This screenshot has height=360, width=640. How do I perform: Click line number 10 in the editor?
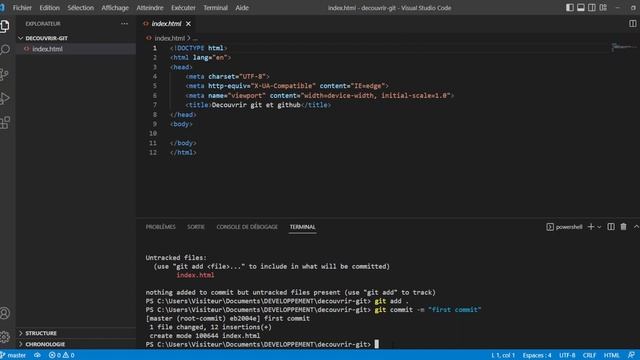click(153, 133)
